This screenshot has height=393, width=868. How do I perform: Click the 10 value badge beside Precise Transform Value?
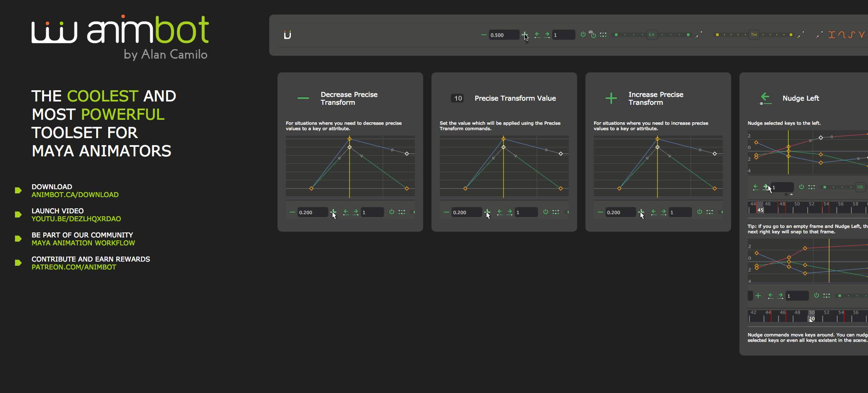458,98
